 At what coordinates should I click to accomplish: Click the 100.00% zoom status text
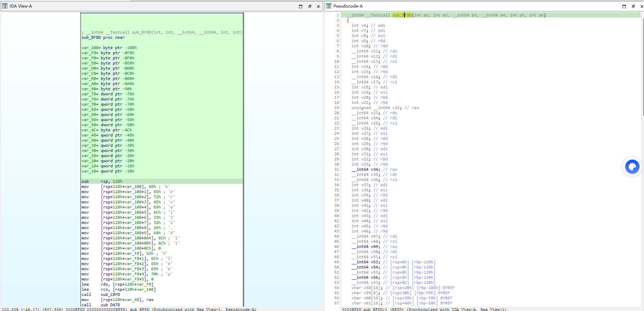point(10,309)
